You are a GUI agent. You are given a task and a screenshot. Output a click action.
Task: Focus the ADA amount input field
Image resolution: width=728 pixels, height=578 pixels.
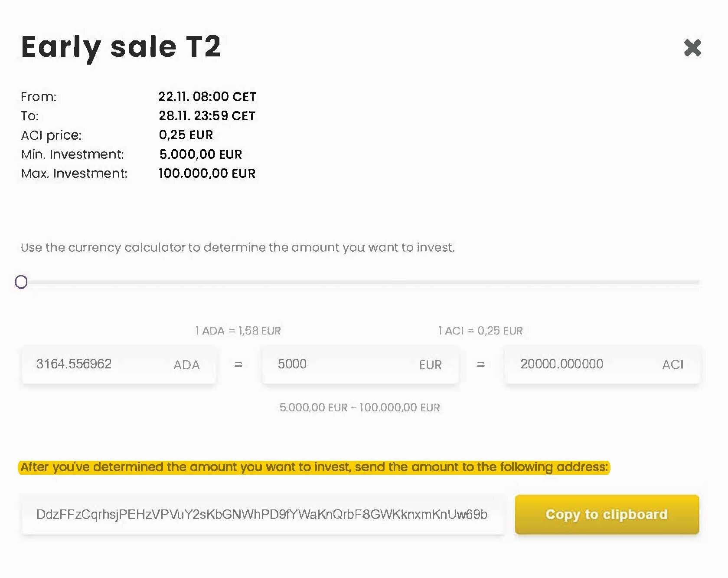[100, 364]
